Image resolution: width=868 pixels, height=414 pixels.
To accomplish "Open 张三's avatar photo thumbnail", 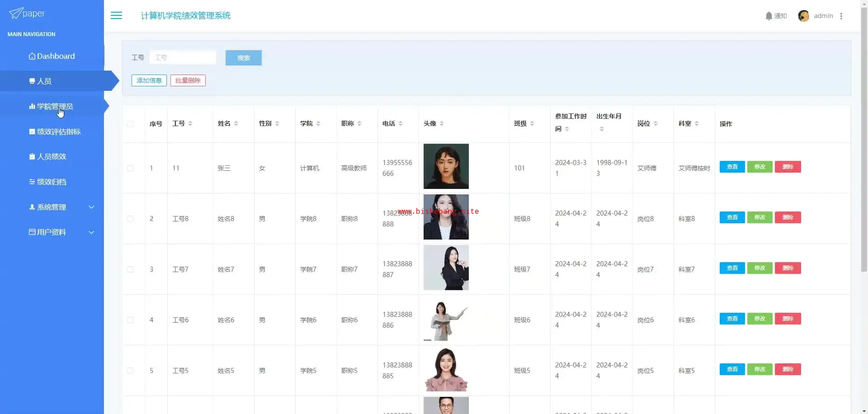I will click(446, 166).
